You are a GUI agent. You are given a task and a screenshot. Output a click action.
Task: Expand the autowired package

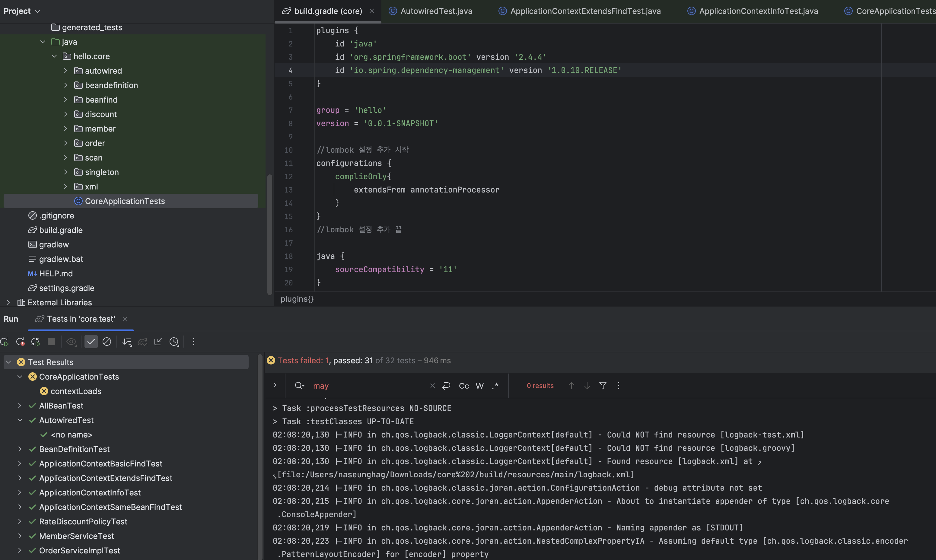point(66,71)
